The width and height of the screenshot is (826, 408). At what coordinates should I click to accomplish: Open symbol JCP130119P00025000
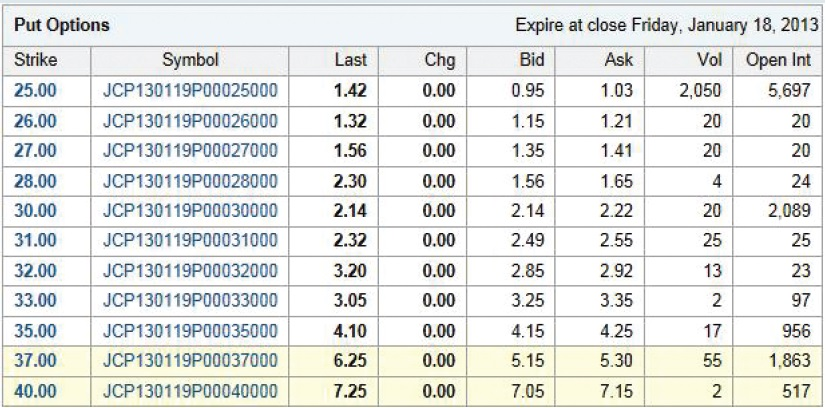(x=190, y=91)
